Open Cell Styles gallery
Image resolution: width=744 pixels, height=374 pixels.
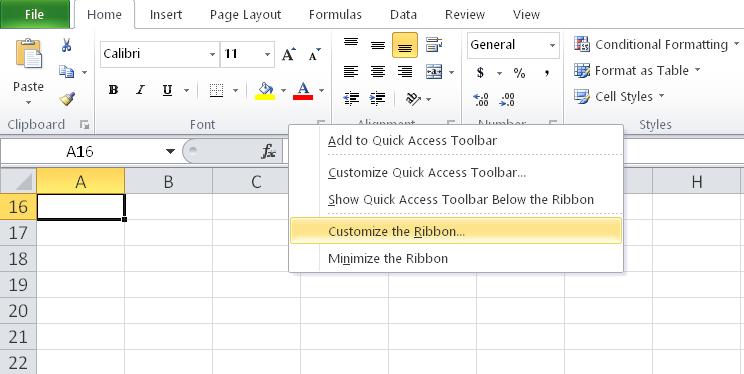[619, 97]
